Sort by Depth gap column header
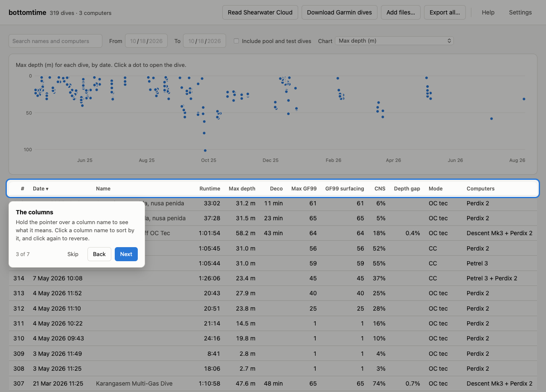The width and height of the screenshot is (546, 392). [407, 188]
